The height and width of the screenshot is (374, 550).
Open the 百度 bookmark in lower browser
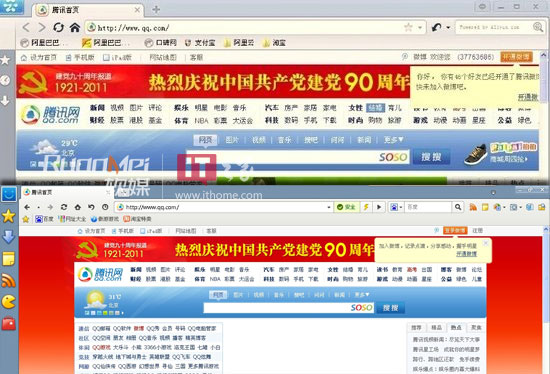click(x=44, y=219)
